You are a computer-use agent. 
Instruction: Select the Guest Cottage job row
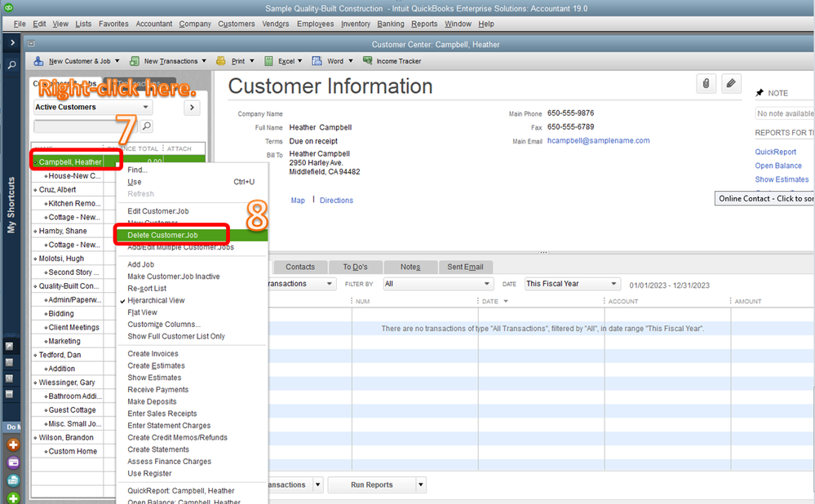(73, 410)
